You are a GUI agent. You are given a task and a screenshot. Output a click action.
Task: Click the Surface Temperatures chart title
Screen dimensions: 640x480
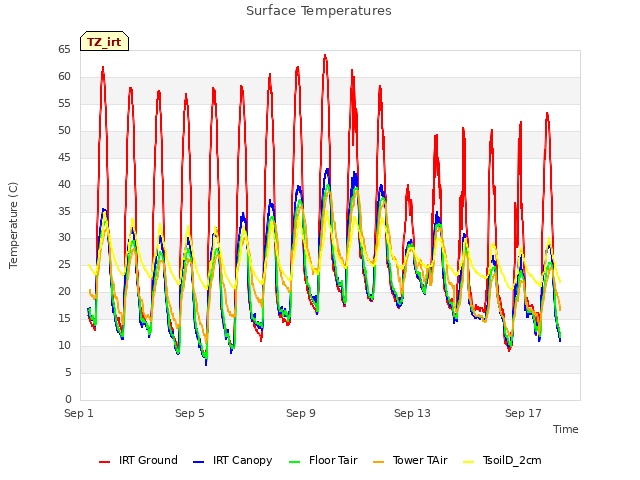pos(319,11)
